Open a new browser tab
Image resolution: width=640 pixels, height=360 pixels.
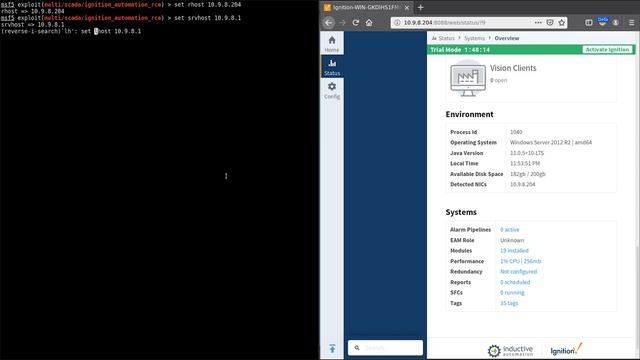(x=420, y=7)
